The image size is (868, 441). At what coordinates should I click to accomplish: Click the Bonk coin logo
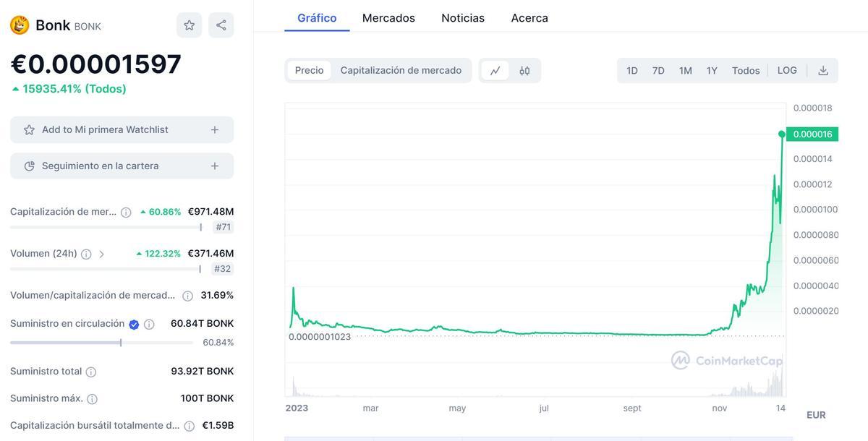19,24
